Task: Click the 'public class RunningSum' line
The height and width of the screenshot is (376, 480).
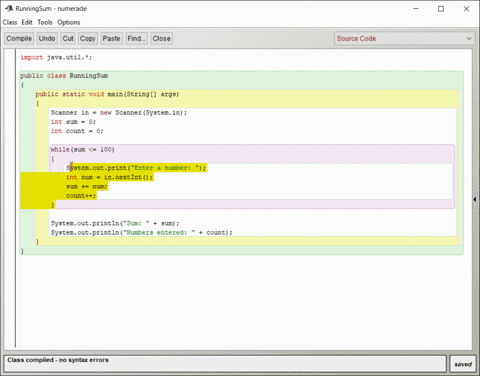Action: 64,76
